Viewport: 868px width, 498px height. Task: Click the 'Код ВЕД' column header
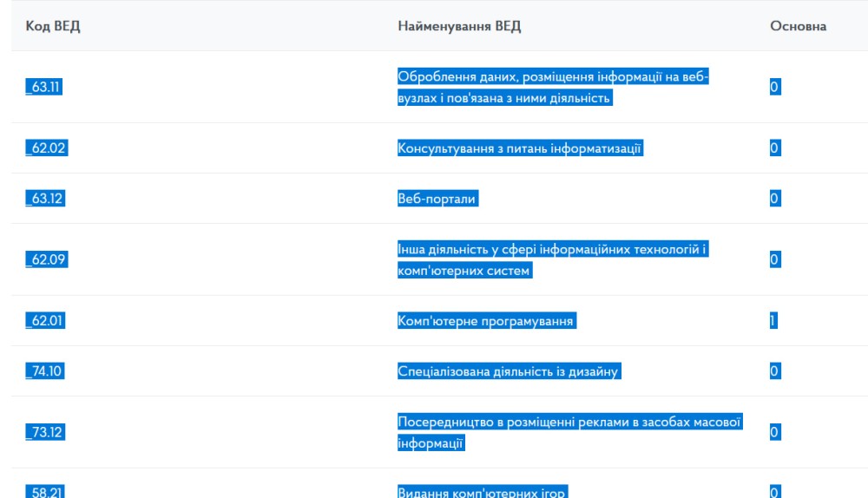tap(52, 26)
